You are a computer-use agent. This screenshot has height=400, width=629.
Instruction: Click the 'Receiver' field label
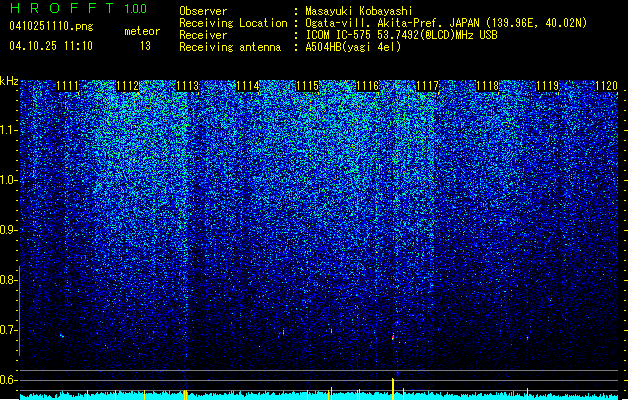pyautogui.click(x=203, y=35)
